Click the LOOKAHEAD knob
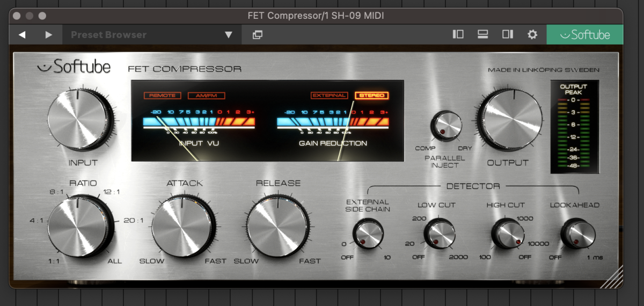Screen dimensions: 644x306 (577, 234)
